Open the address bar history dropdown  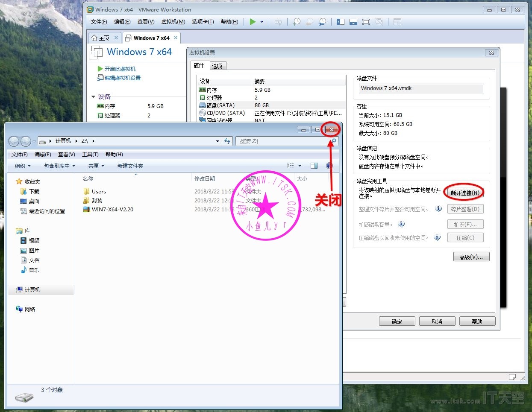coord(218,141)
